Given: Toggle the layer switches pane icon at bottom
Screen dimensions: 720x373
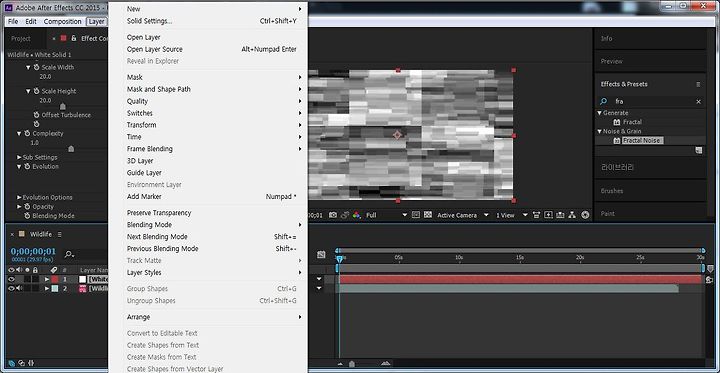Looking at the screenshot, I should [x=11, y=363].
